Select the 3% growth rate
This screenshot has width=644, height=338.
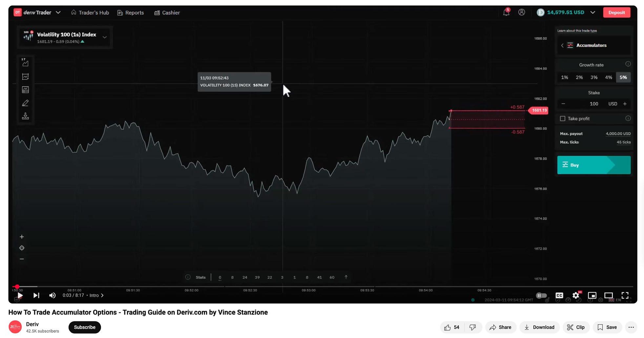click(594, 77)
